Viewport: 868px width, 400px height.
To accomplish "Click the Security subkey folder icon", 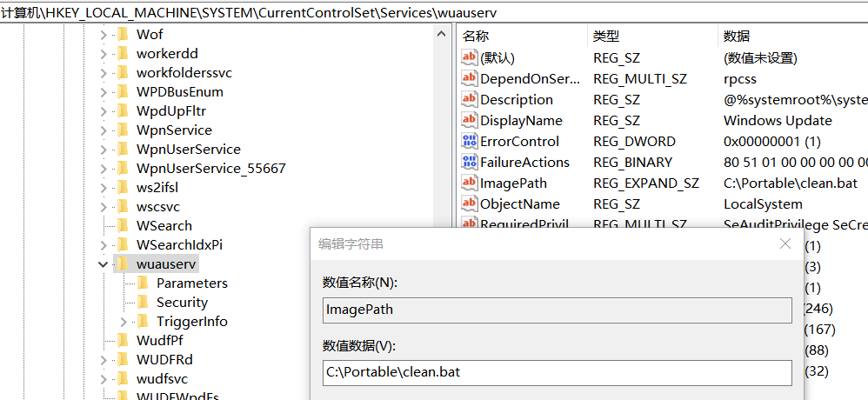I will [x=143, y=303].
